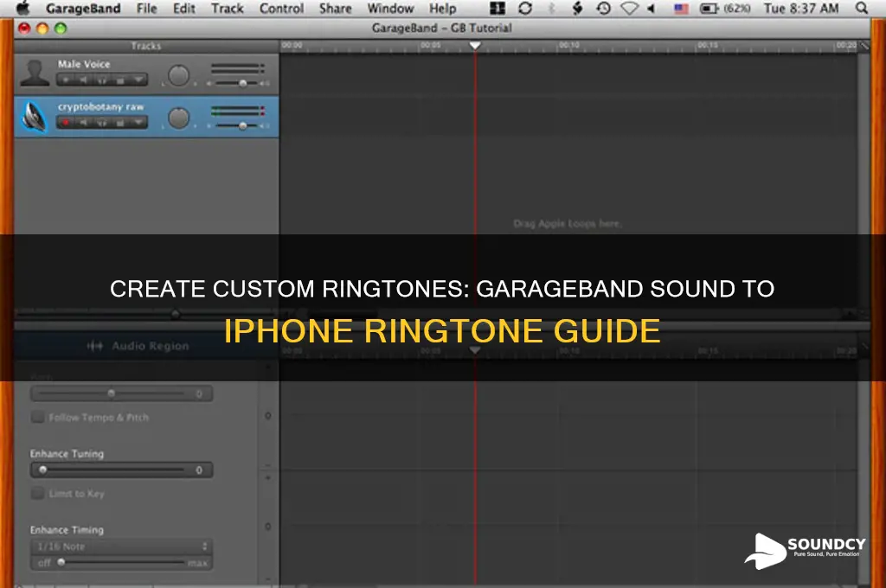Screen dimensions: 886x588
Task: Adjust the cryptobotany raw volume slider
Action: (242, 125)
